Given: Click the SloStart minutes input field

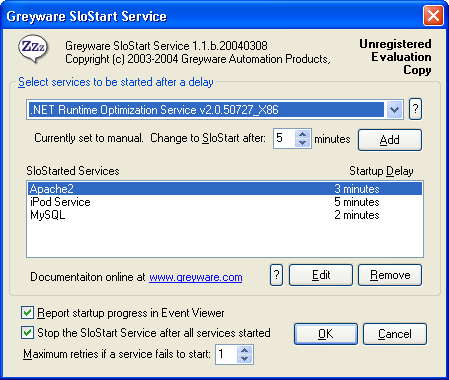Looking at the screenshot, I should 284,138.
